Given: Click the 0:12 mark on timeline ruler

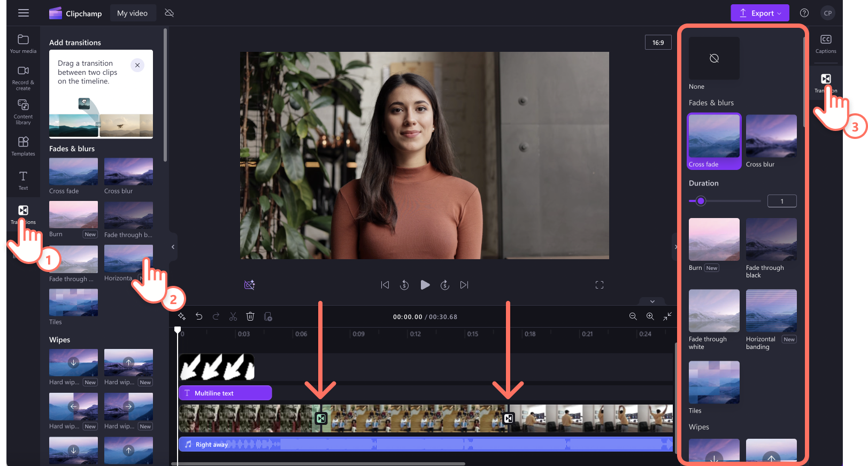Looking at the screenshot, I should [x=416, y=334].
